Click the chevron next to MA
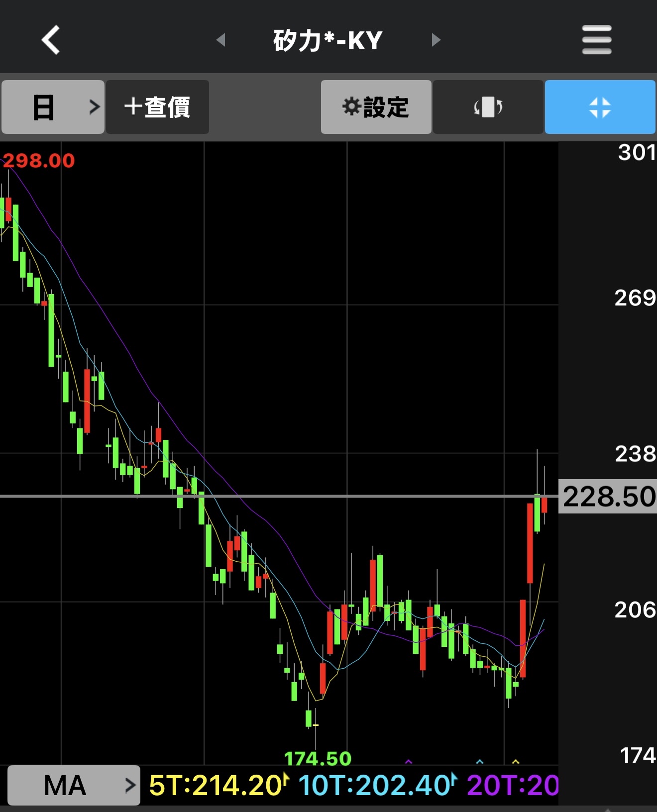The height and width of the screenshot is (812, 657). [130, 785]
